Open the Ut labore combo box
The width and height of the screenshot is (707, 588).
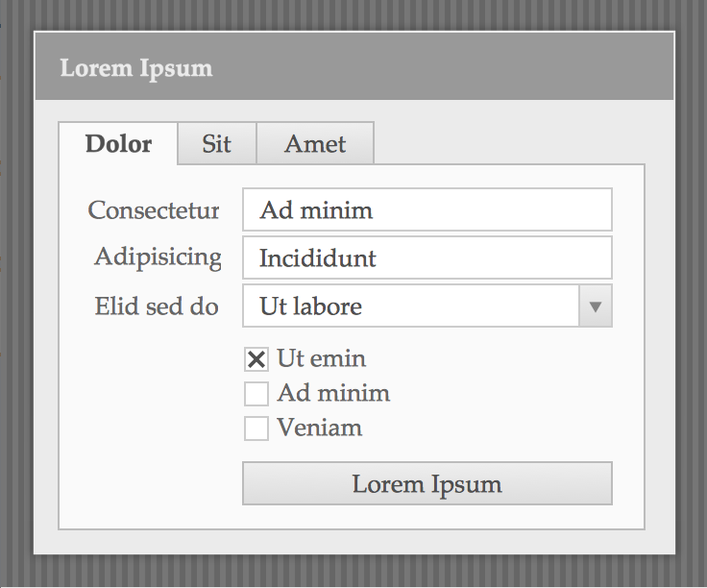pyautogui.click(x=427, y=306)
